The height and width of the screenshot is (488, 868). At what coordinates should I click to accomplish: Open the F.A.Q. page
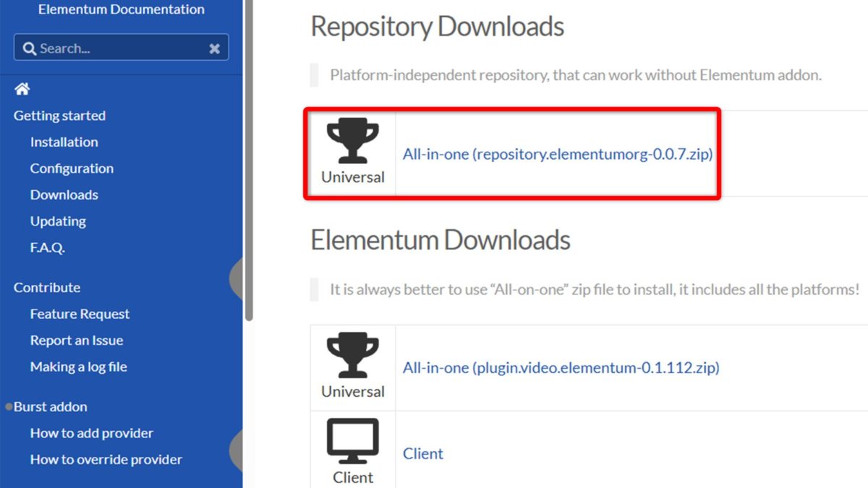[47, 247]
